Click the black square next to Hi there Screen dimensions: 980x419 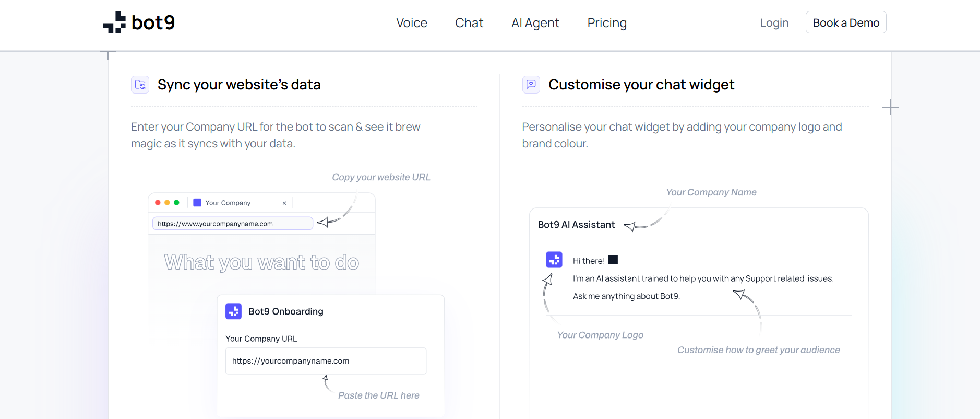tap(613, 260)
